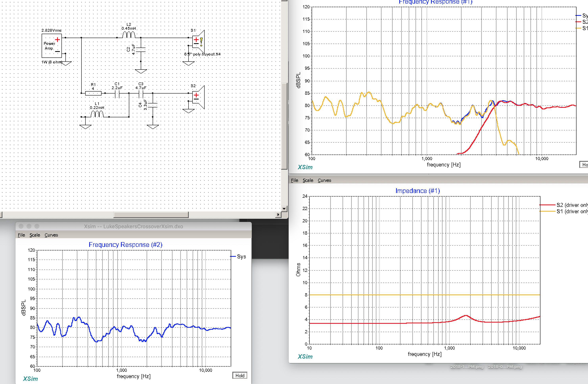
Task: Select inductor L1 0.22mH
Action: tap(97, 114)
